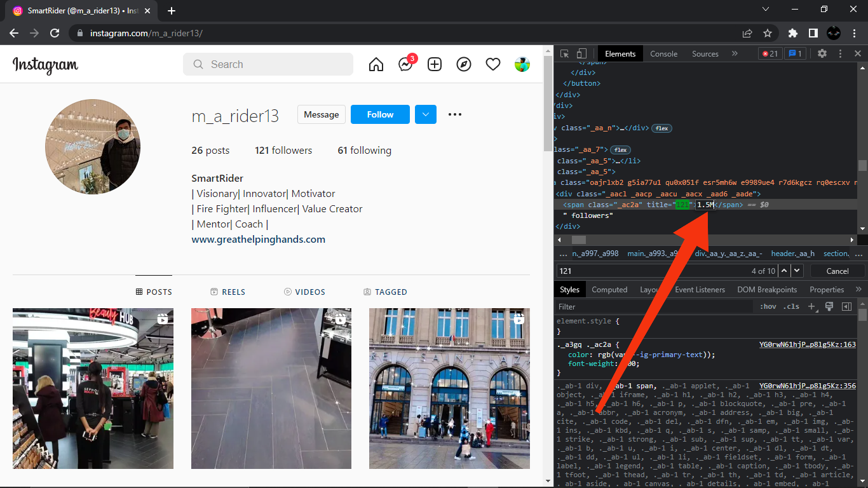Open the Sephora store reel thumbnail
This screenshot has width=868, height=488.
pyautogui.click(x=93, y=388)
